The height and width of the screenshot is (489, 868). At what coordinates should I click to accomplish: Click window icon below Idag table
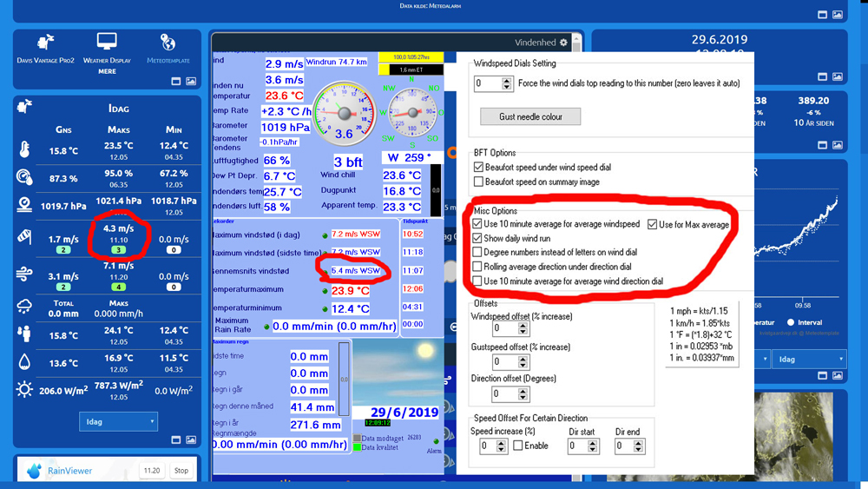coord(176,439)
